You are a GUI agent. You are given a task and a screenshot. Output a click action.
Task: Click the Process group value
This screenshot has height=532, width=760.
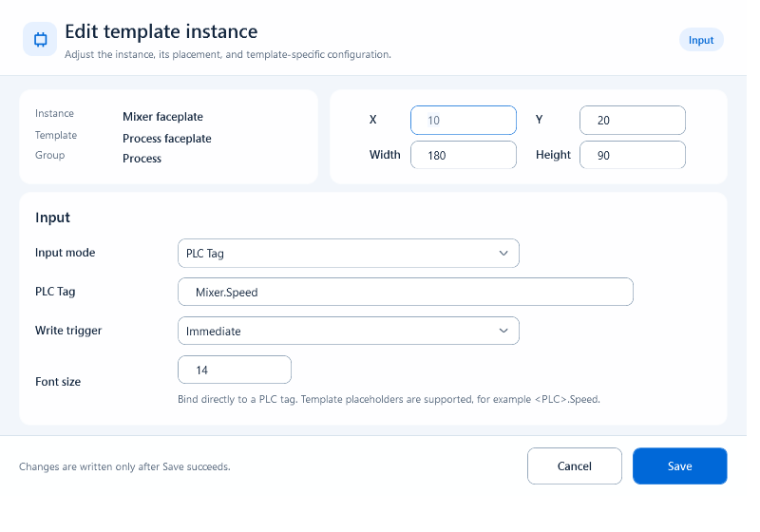click(142, 159)
